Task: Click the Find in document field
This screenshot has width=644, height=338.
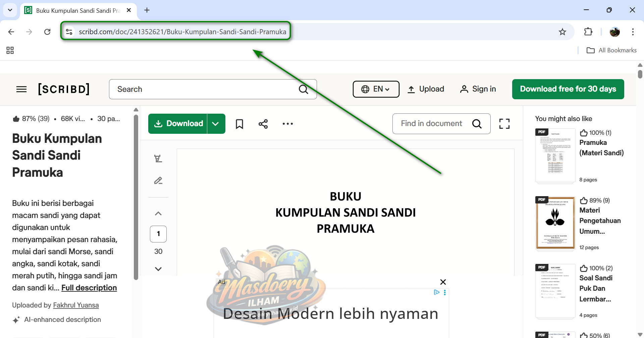Action: 432,124
